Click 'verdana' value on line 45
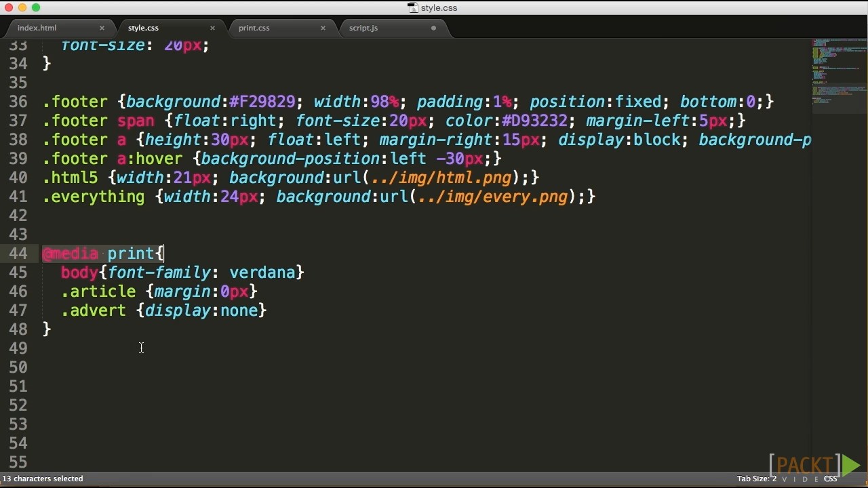This screenshot has width=868, height=488. pos(262,272)
